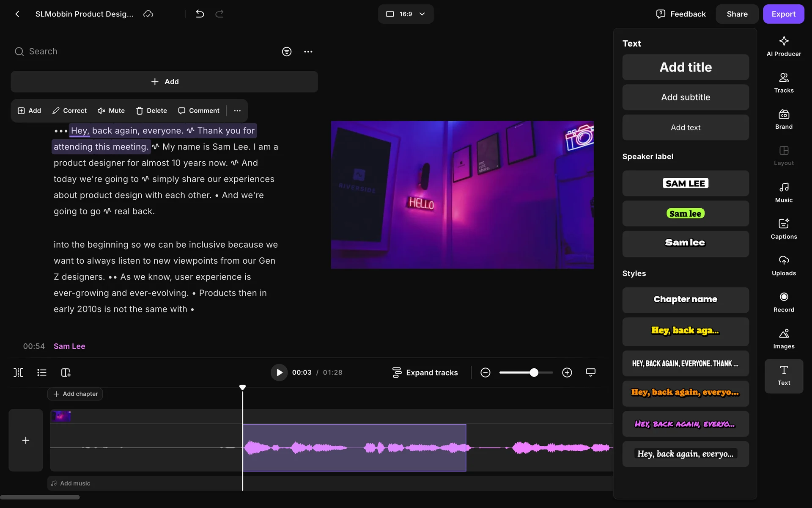Open the 16:9 aspect ratio dropdown

pos(405,14)
